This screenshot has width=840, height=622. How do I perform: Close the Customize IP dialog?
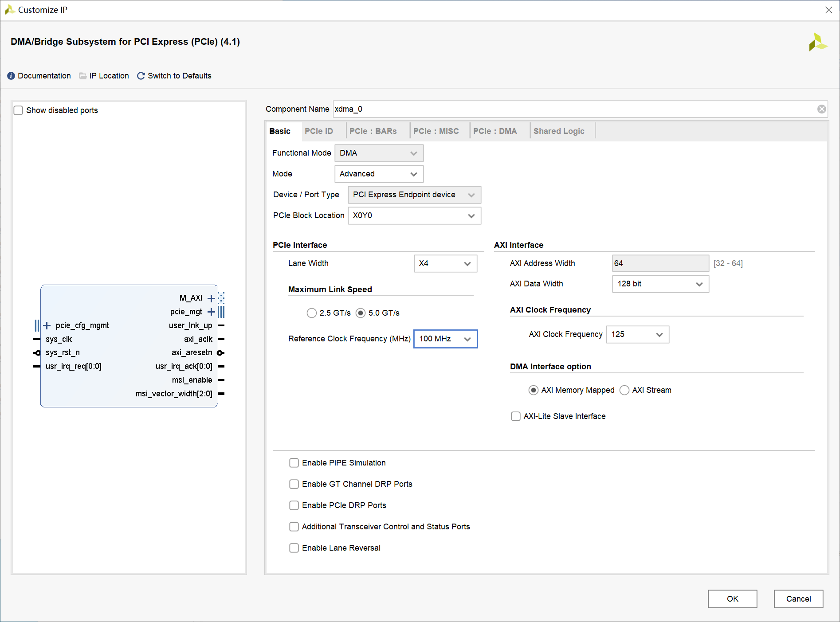[828, 10]
